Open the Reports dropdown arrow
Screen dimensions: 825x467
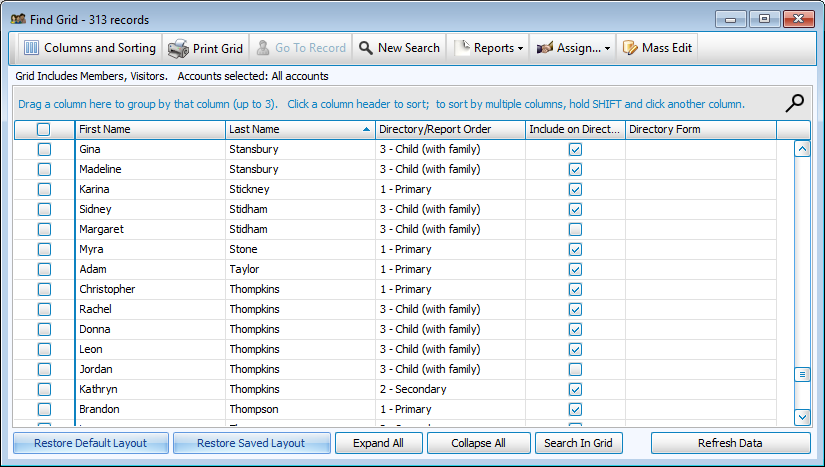[x=521, y=48]
